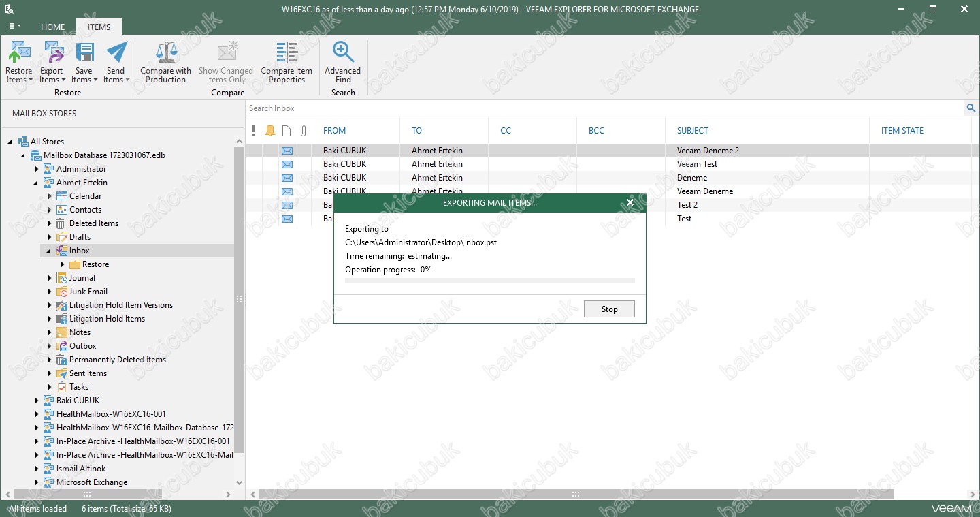Click the message list horizontal scrollbar
980x517 pixels.
click(x=575, y=495)
